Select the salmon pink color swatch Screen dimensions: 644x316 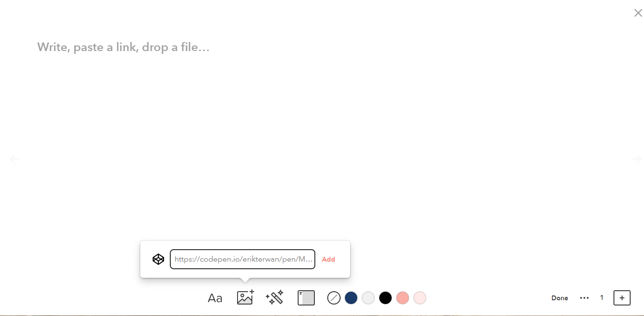pos(403,298)
